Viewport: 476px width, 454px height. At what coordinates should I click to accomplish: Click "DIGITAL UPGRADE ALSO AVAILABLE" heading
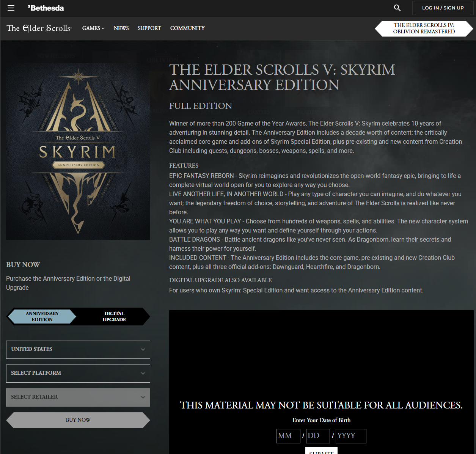click(220, 280)
